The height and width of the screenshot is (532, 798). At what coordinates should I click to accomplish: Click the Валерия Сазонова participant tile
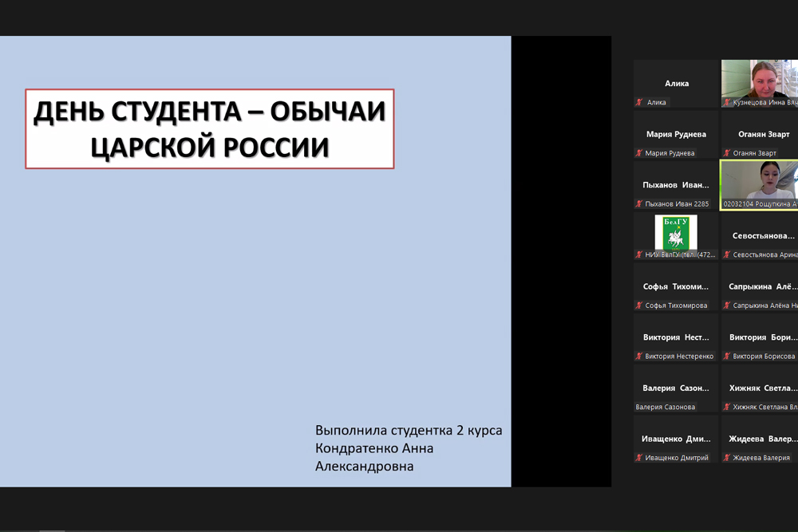[x=676, y=388]
